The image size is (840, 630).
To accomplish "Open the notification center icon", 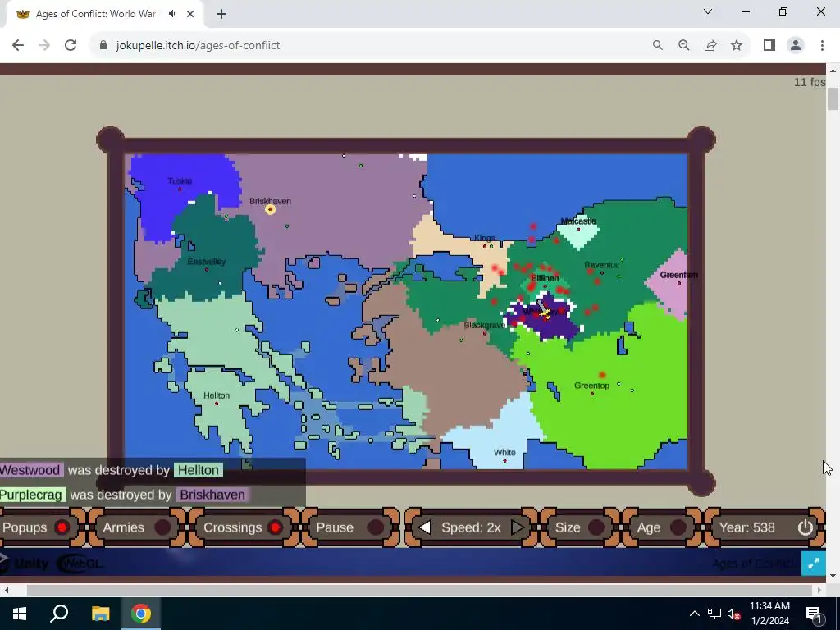I will 814,614.
